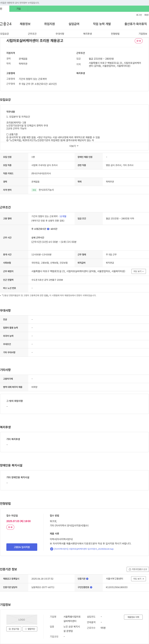Screen dimensions: 149x644
Task: Click the block icon on 열람차단
Action: coord(26,629)
